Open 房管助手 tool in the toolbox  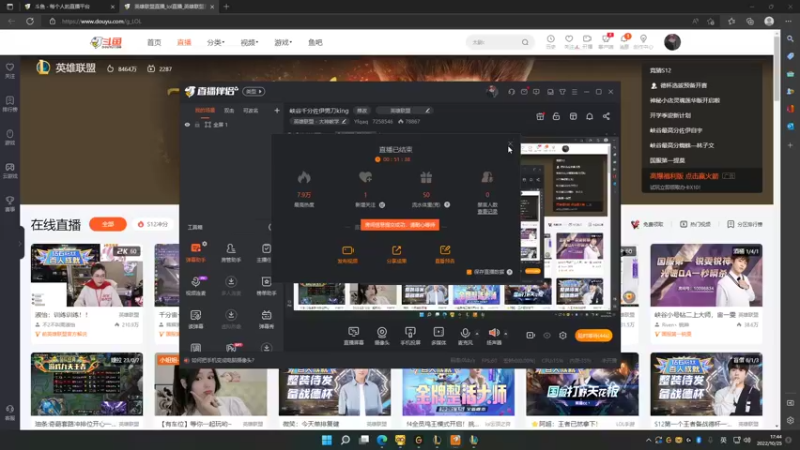click(231, 253)
